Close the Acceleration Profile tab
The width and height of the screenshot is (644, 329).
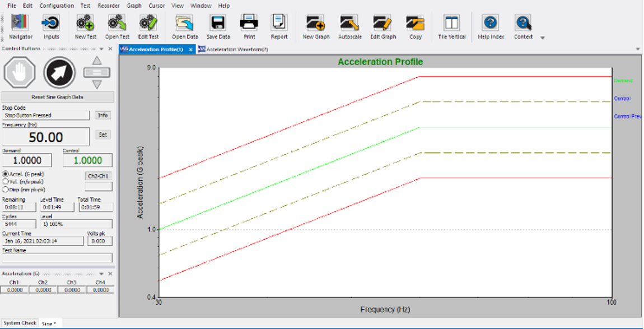[190, 49]
